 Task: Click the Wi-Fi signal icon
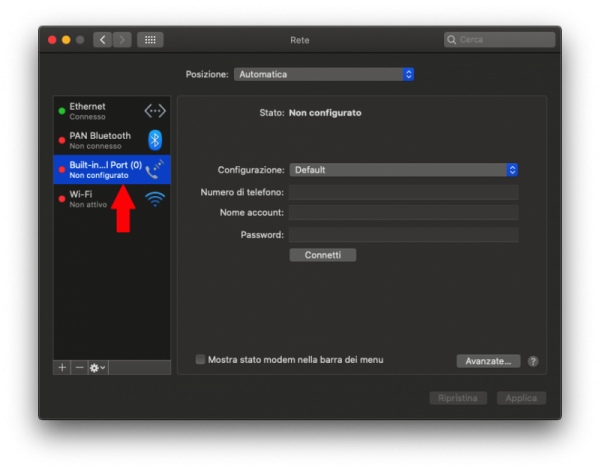[155, 199]
